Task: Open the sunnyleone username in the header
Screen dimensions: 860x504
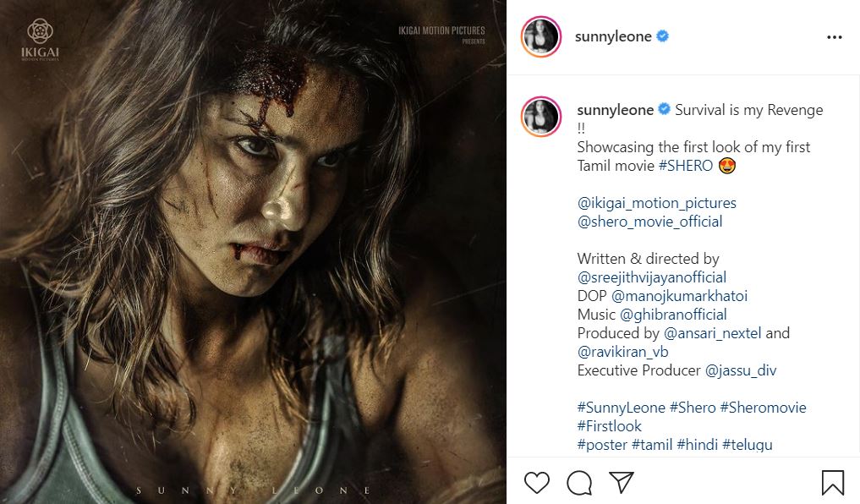Action: tap(613, 36)
